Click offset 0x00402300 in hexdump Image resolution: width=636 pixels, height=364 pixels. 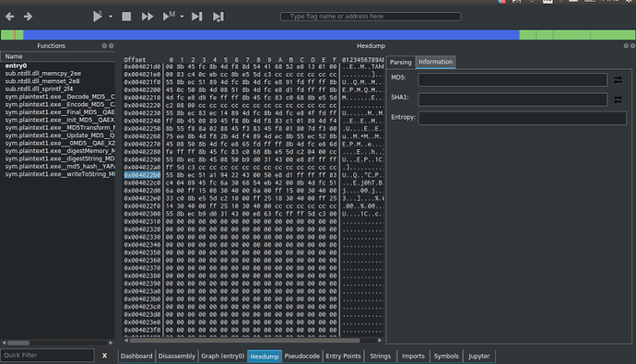pyautogui.click(x=142, y=214)
